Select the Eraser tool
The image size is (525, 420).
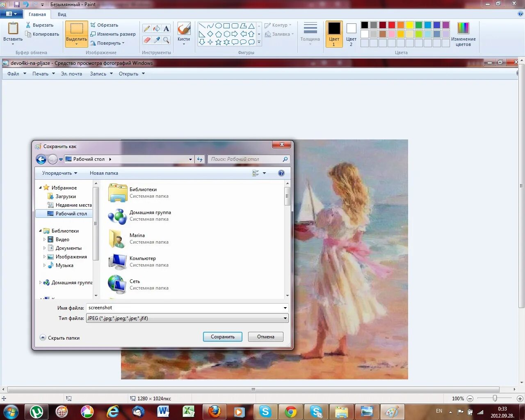coord(146,40)
